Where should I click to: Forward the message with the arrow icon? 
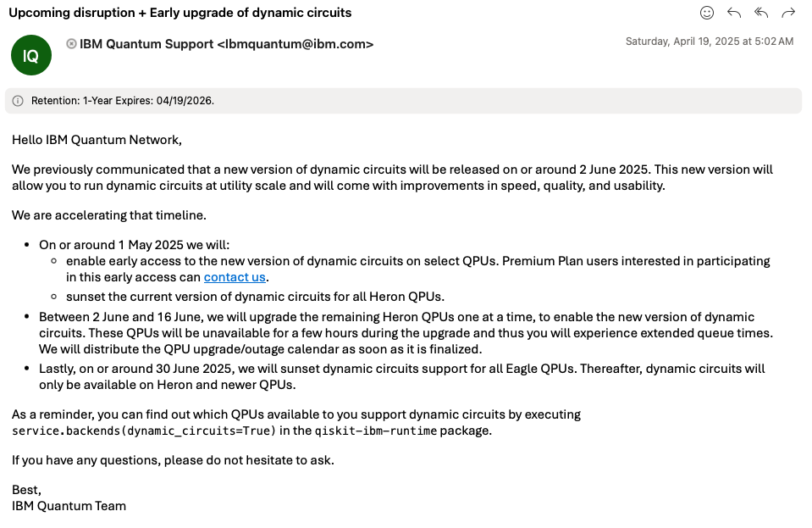click(788, 13)
